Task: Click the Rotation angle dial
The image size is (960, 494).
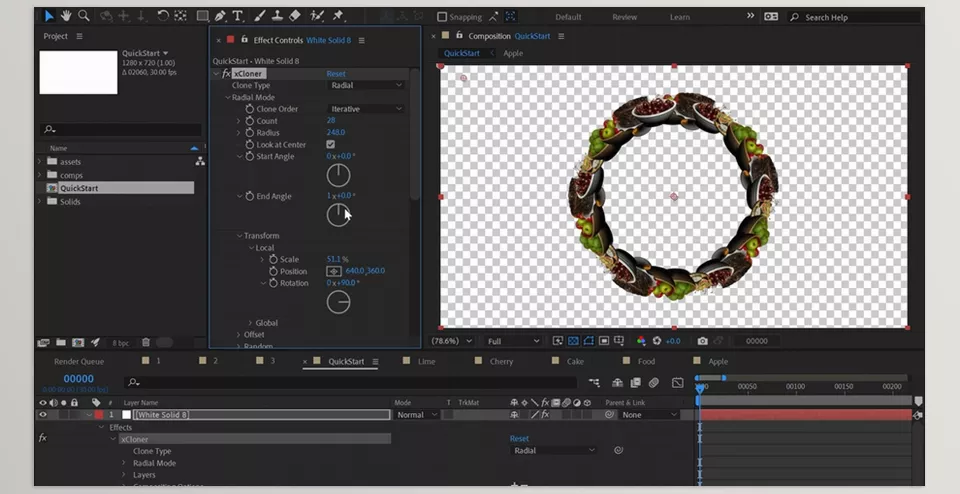Action: [x=338, y=302]
